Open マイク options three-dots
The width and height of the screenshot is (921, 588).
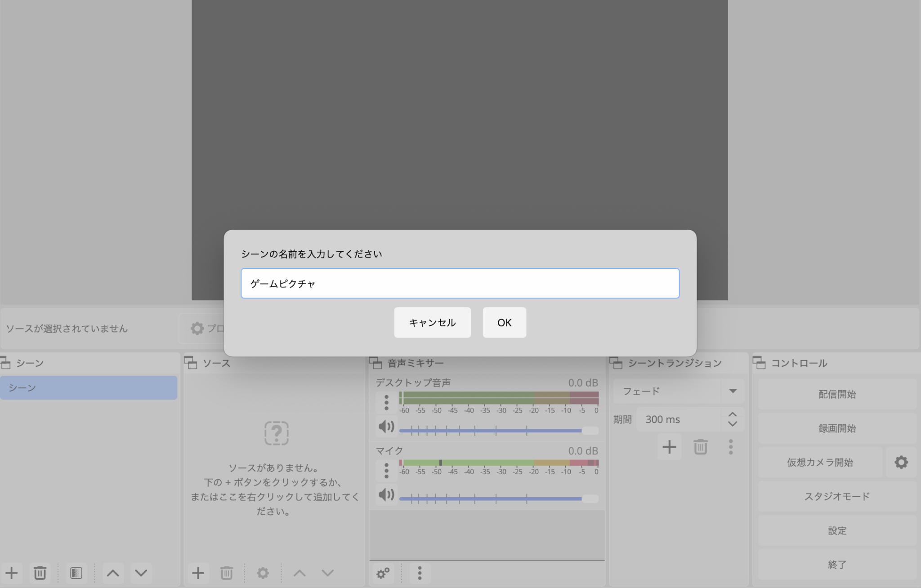(x=386, y=470)
